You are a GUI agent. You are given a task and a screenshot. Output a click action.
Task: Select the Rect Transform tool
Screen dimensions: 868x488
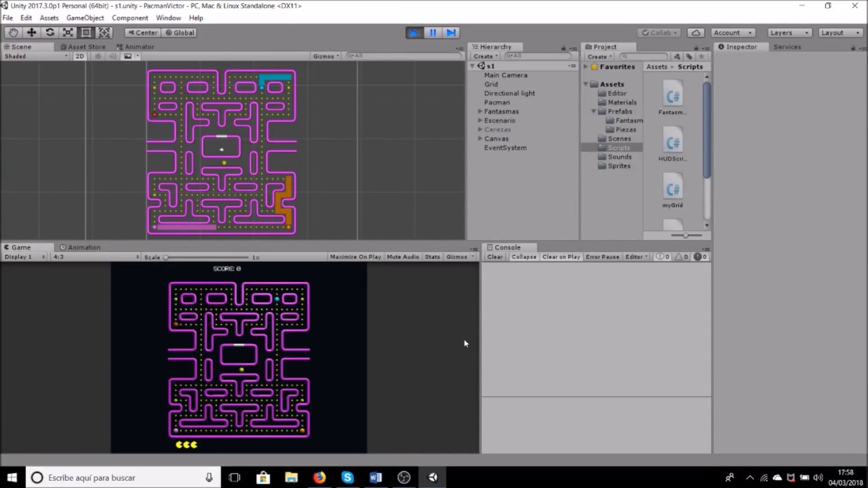tap(86, 33)
